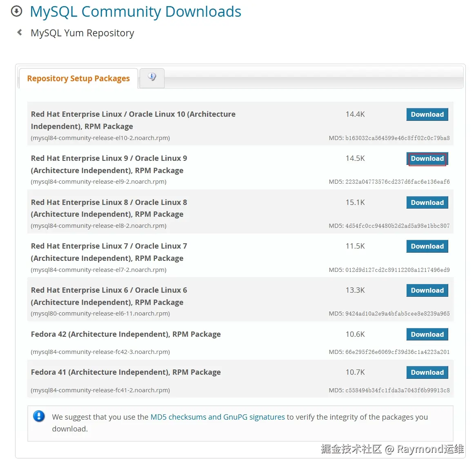
Task: Click the 14.5K file size value
Action: click(x=355, y=158)
